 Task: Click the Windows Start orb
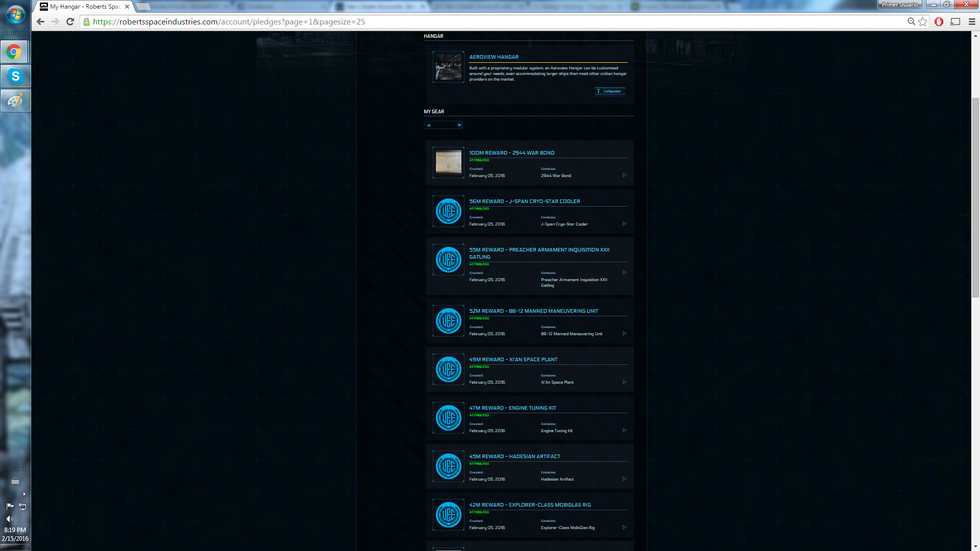(x=15, y=14)
